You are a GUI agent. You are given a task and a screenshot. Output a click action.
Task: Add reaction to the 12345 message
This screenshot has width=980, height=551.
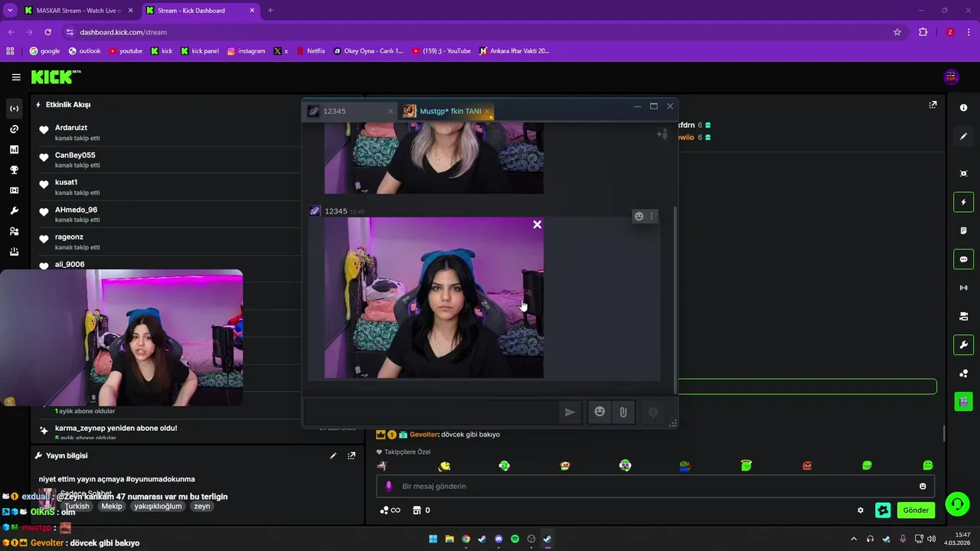click(x=639, y=217)
